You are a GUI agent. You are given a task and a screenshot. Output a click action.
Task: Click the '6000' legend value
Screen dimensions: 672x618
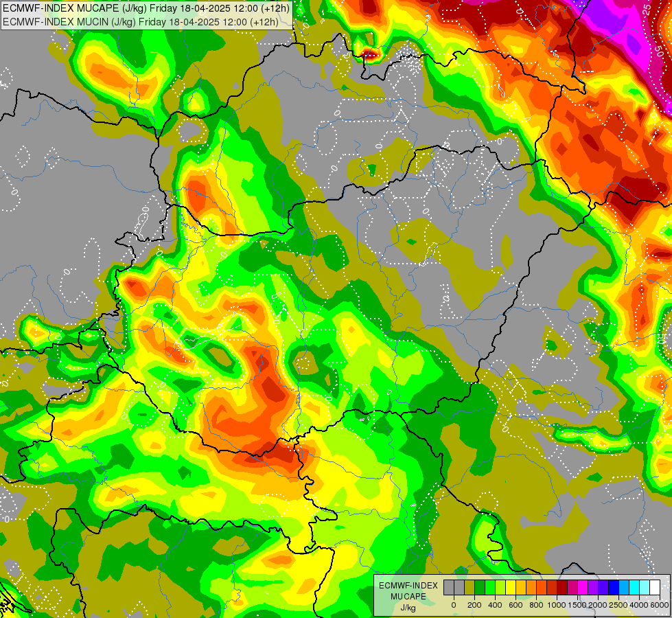point(660,605)
